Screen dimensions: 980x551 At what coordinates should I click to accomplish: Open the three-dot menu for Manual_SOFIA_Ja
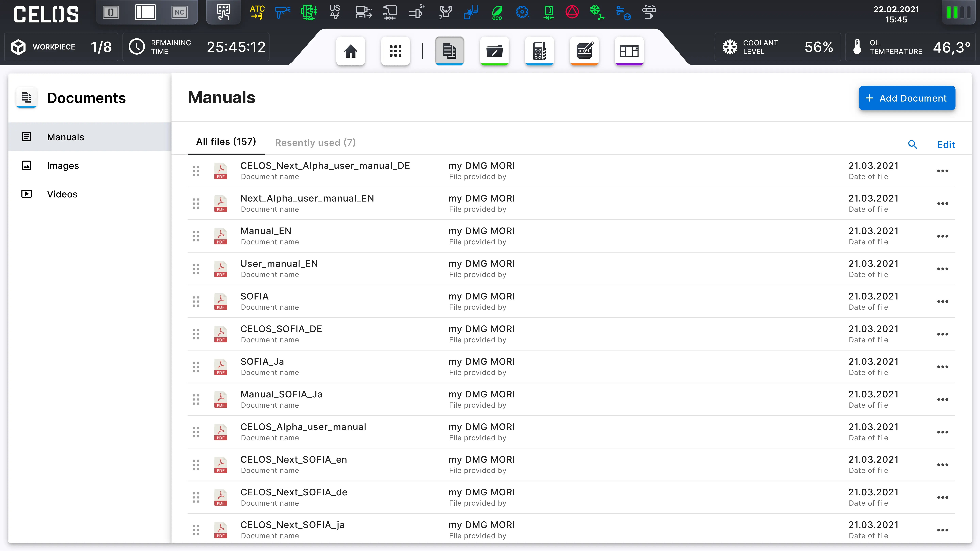point(942,400)
